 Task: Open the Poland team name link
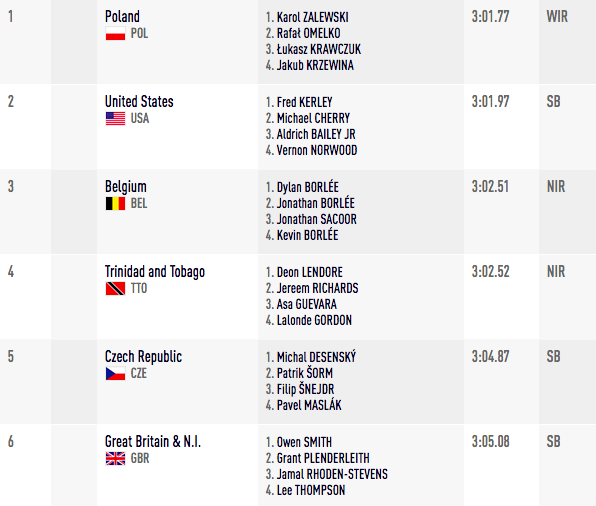point(122,17)
